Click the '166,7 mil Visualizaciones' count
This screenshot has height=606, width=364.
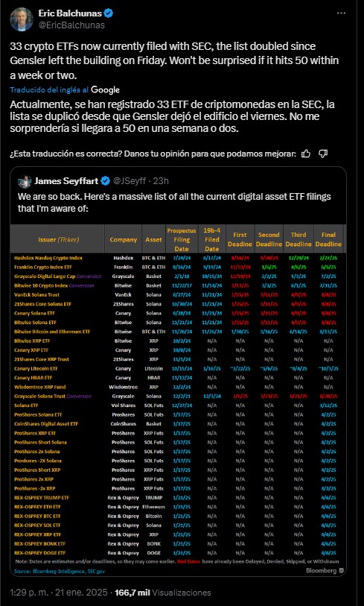pos(162,593)
